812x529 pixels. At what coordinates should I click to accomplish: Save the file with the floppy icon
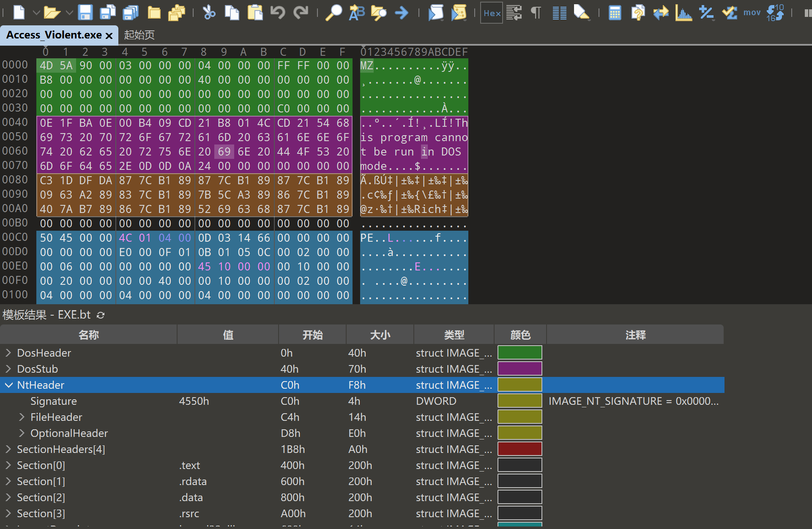coord(85,13)
